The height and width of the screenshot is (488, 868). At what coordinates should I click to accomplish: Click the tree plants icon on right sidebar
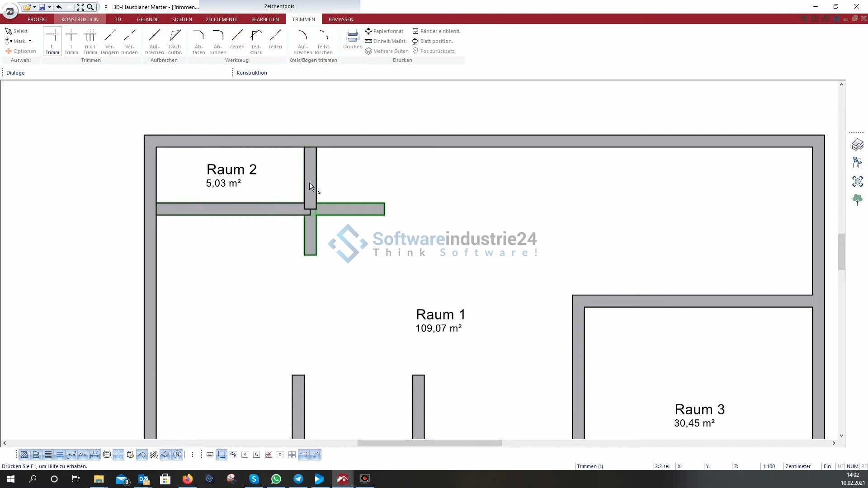coord(857,200)
